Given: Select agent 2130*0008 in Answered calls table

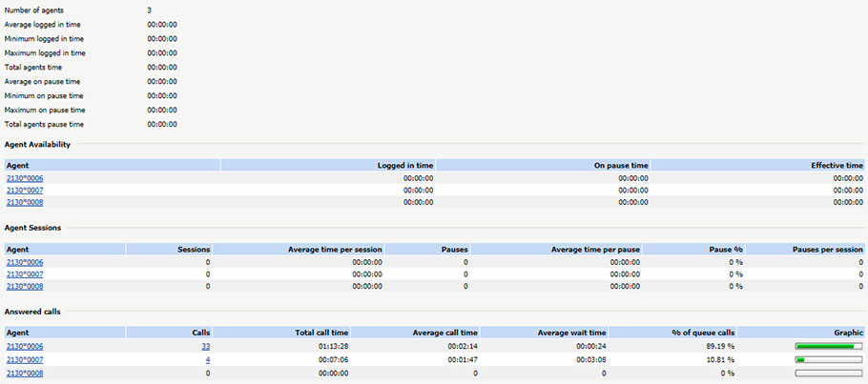Looking at the screenshot, I should [x=25, y=374].
